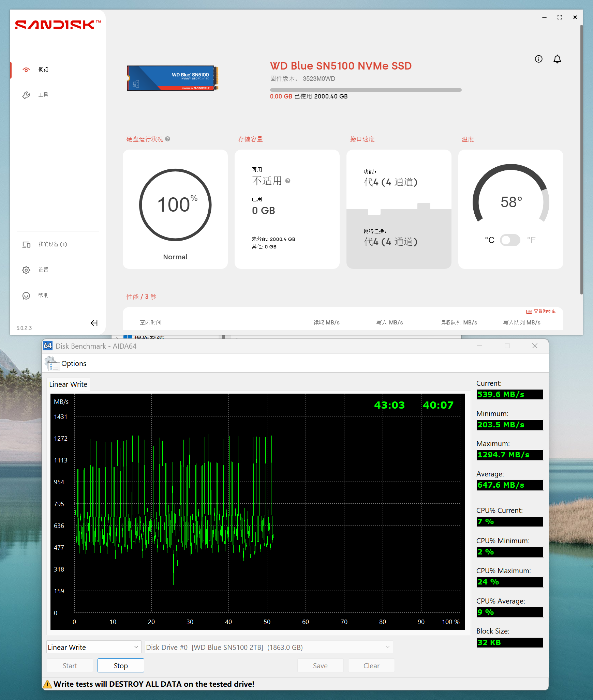
Task: Open 查看购物车 shopping cart link
Action: point(545,311)
